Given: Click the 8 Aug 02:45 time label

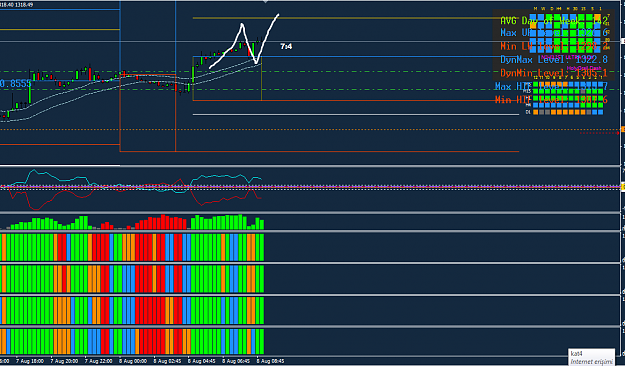Looking at the screenshot, I should point(167,361).
